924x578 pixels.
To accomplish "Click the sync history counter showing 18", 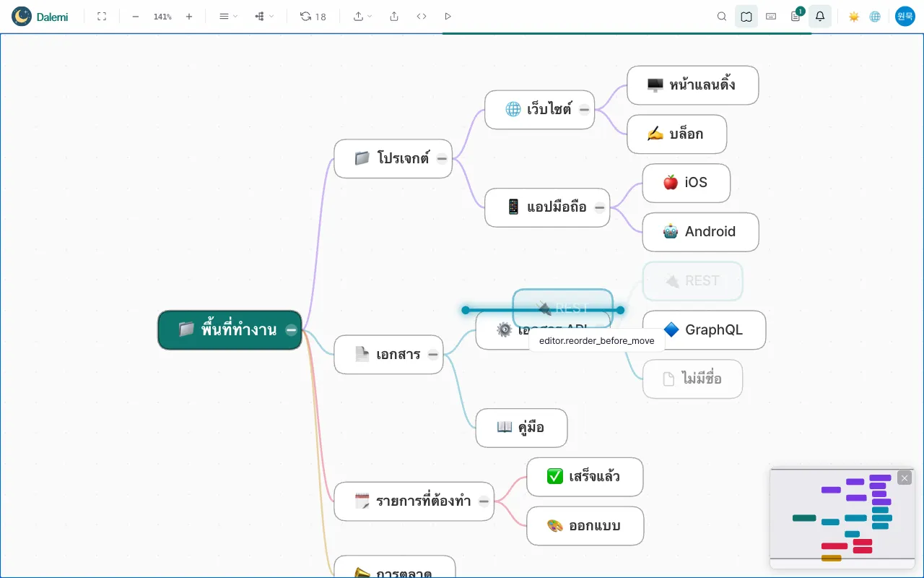I will (313, 16).
